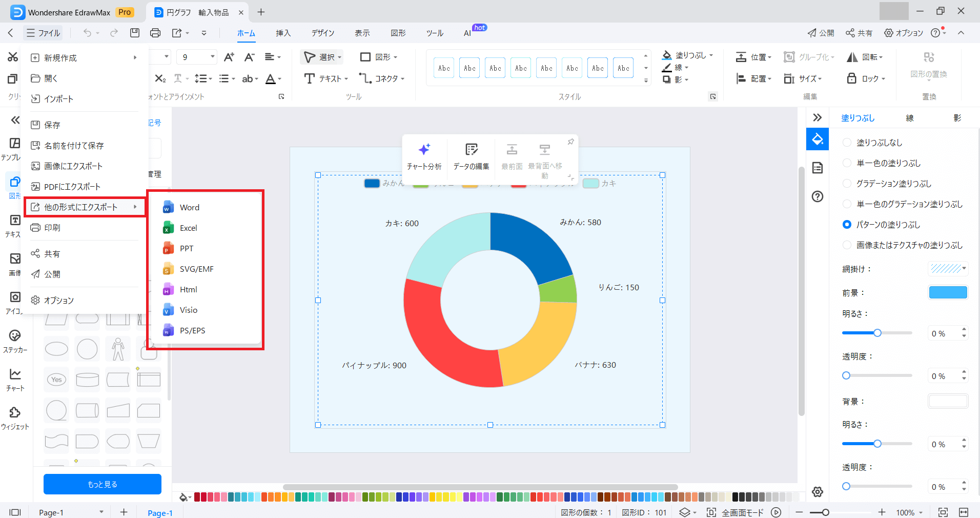
Task: Select the fill bucket panel icon
Action: point(818,139)
